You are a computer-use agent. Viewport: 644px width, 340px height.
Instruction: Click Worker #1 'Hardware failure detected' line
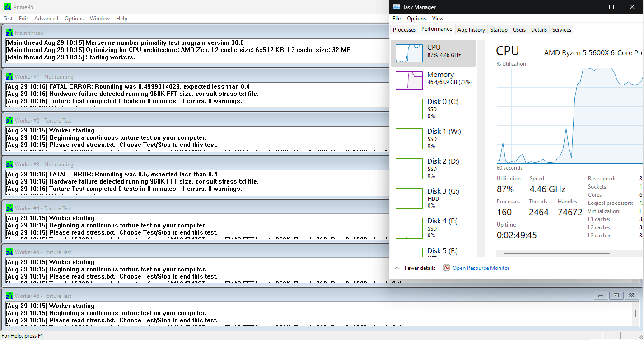pos(132,94)
